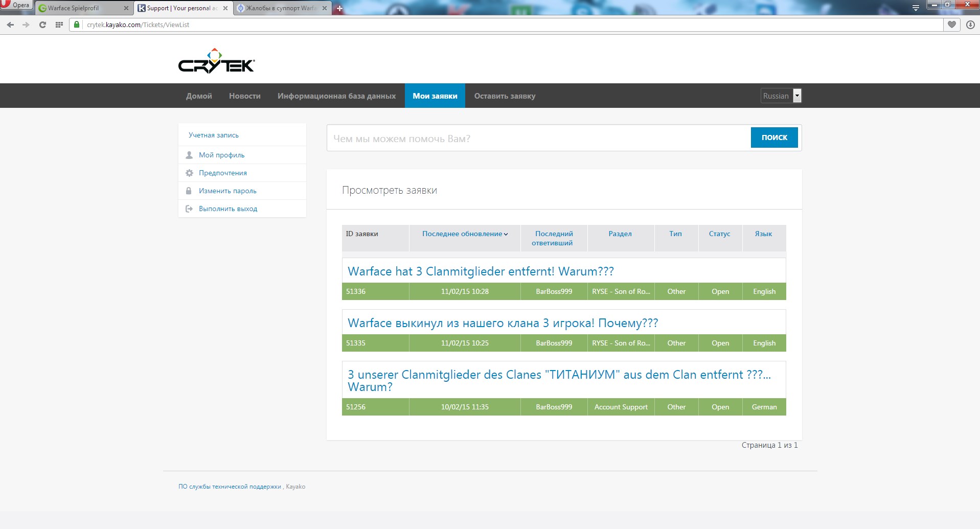Click profile person icon beside Мой профиль
Viewport: 980px width, 529px height.
coord(189,155)
